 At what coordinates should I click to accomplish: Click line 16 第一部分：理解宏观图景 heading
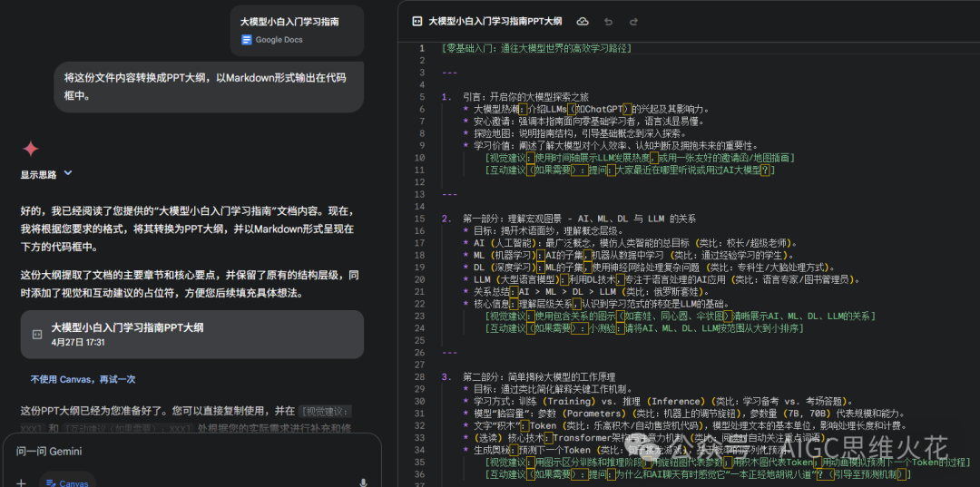coord(579,219)
